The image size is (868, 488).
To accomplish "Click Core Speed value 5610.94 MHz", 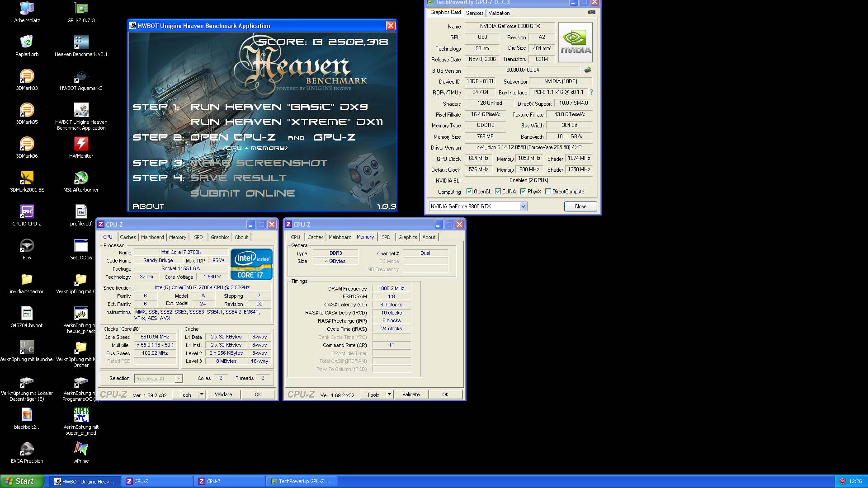I will click(x=155, y=337).
